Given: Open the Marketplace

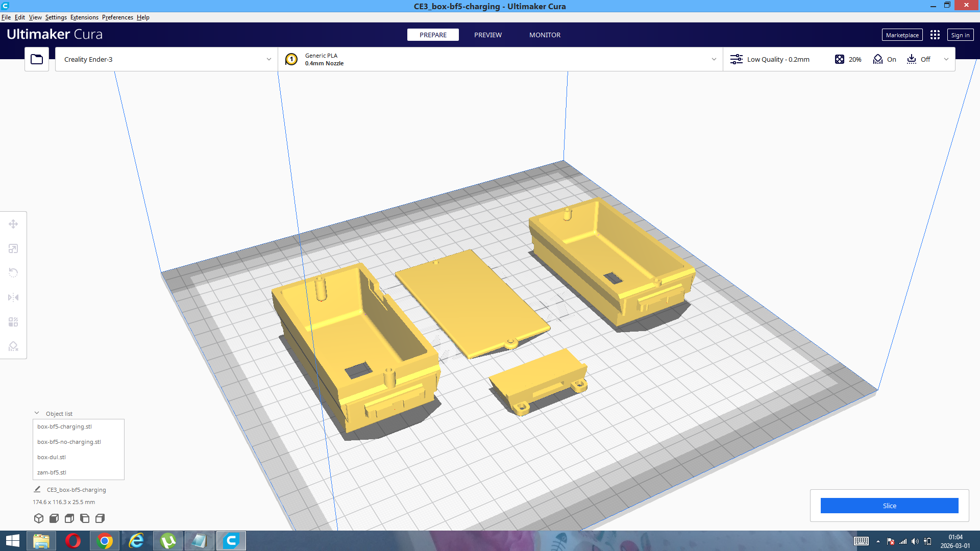Looking at the screenshot, I should click(x=902, y=35).
